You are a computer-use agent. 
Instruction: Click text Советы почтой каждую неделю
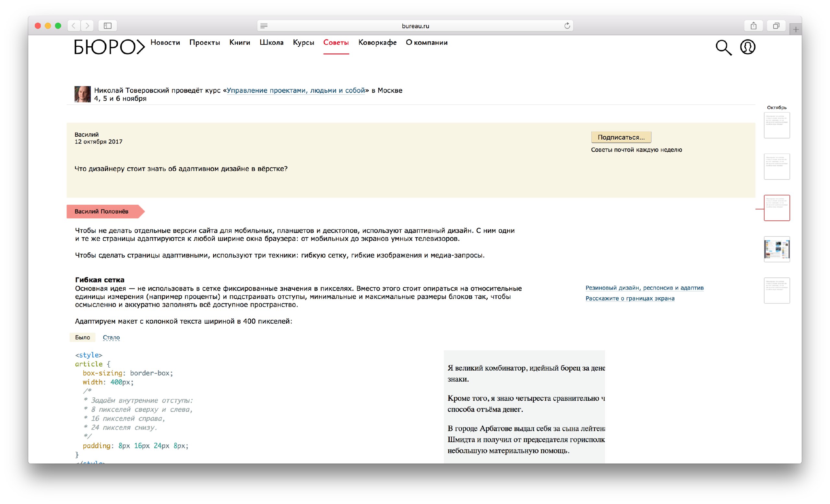(636, 150)
